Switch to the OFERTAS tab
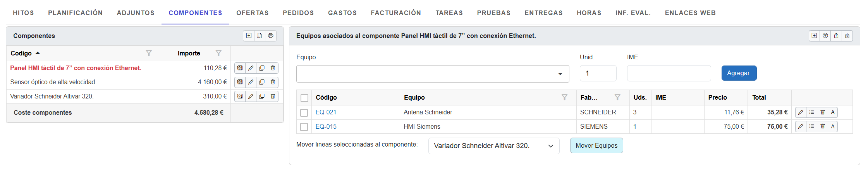 click(253, 13)
